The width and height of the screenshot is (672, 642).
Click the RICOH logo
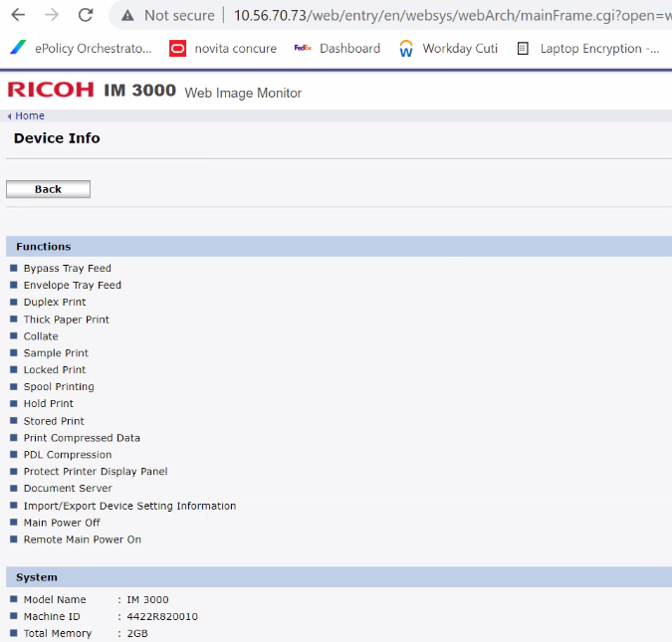click(51, 90)
